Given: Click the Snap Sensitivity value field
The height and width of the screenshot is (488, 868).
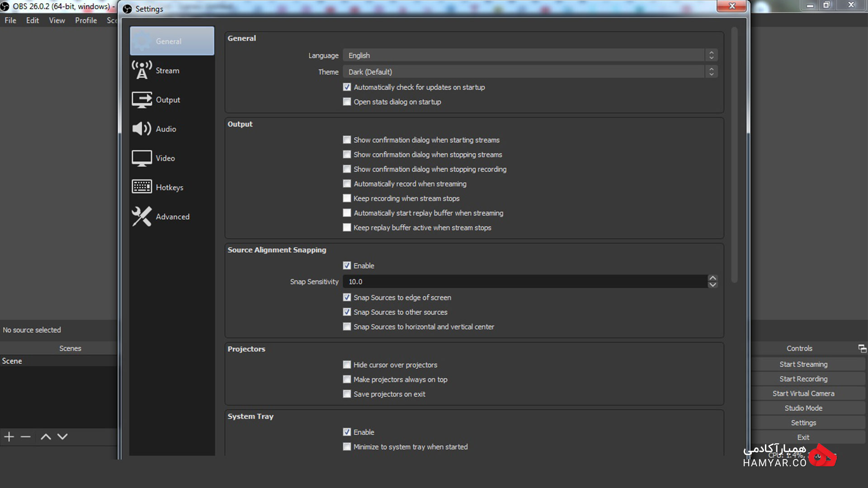Looking at the screenshot, I should click(x=525, y=282).
